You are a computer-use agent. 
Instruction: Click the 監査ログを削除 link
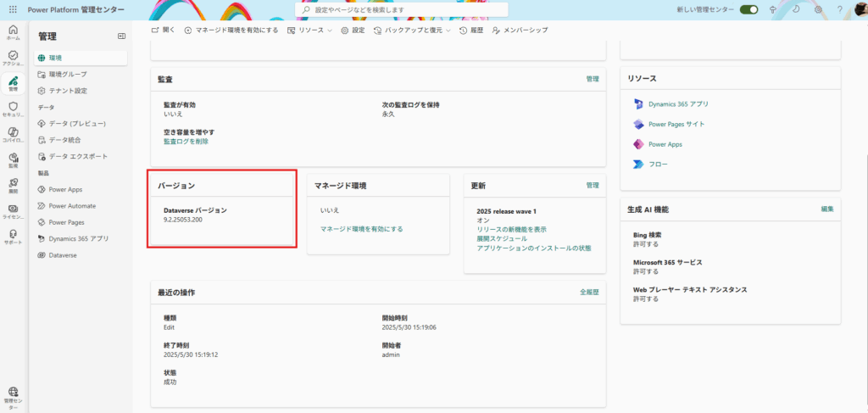186,142
